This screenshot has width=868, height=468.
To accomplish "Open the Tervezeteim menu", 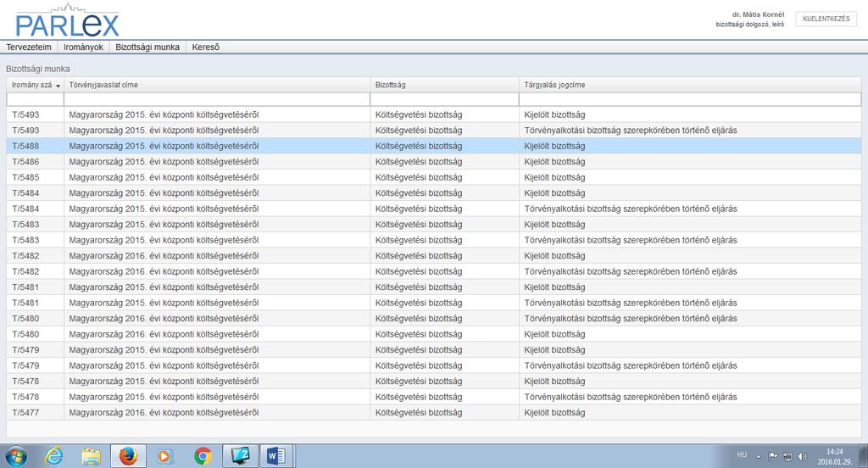I will click(29, 47).
